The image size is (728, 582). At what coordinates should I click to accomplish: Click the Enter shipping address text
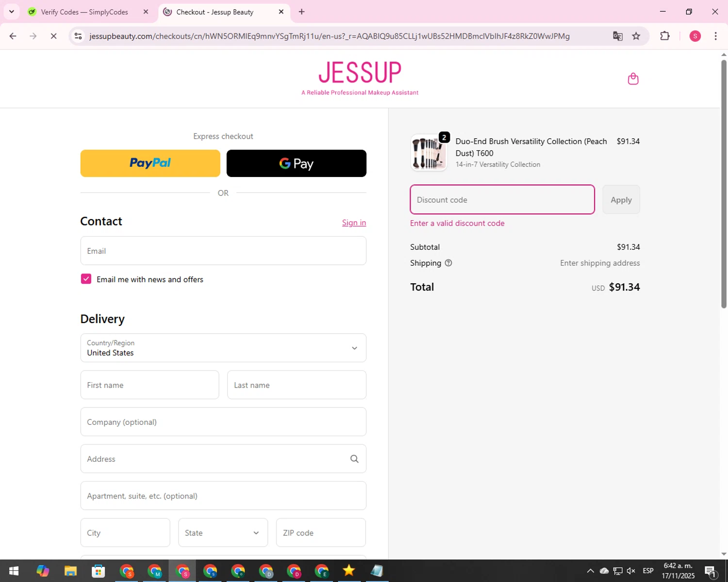(600, 263)
